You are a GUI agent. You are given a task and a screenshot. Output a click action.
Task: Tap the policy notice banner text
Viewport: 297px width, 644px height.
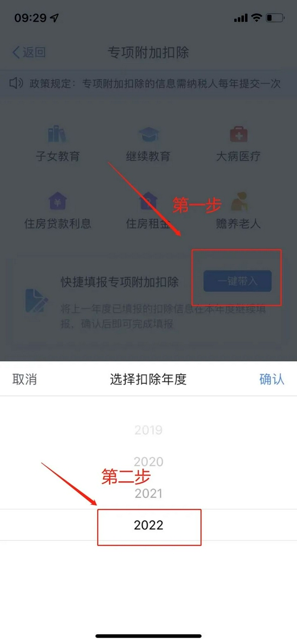(x=155, y=84)
